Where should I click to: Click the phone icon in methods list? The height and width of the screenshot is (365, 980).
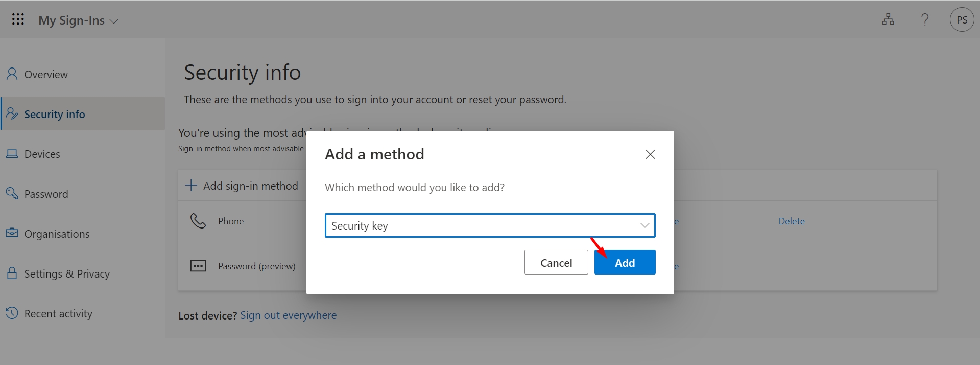198,221
